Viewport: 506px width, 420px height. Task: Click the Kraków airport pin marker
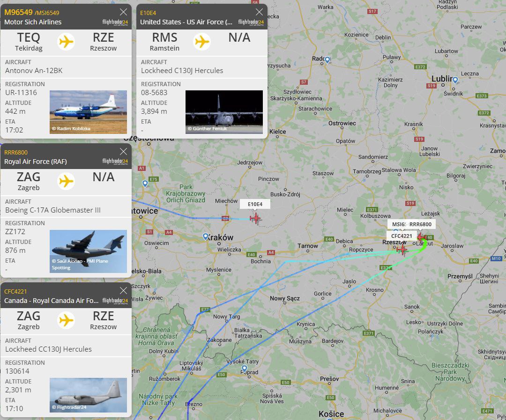point(205,236)
